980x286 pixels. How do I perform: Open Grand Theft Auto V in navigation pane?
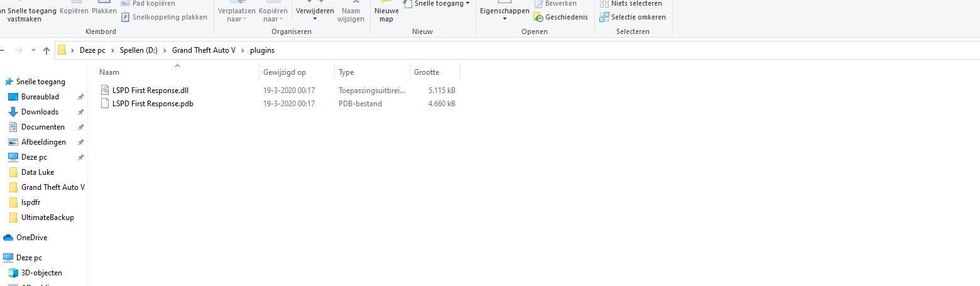(x=53, y=187)
